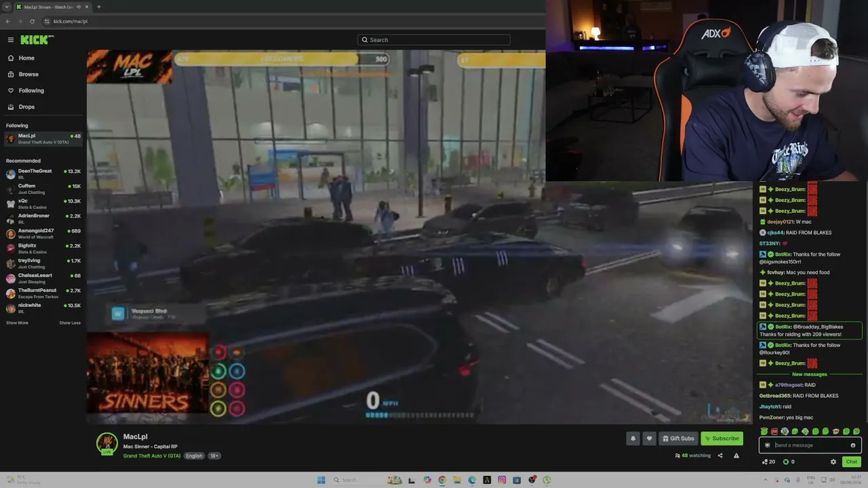The width and height of the screenshot is (868, 488).
Task: Open treyliving recommended channel
Action: [x=43, y=264]
